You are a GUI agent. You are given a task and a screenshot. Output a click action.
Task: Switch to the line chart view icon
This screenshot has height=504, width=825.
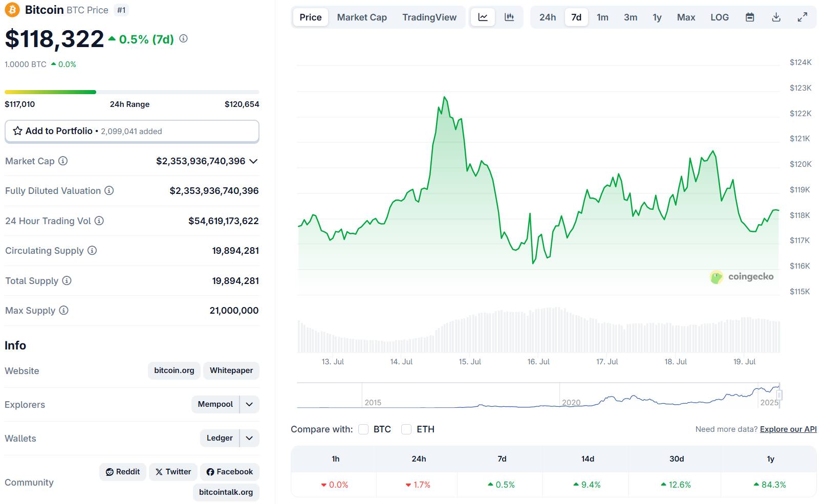483,17
